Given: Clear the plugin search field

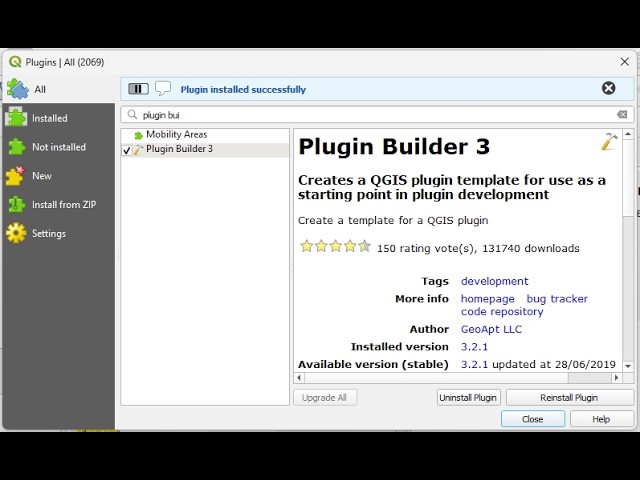Looking at the screenshot, I should coord(622,115).
